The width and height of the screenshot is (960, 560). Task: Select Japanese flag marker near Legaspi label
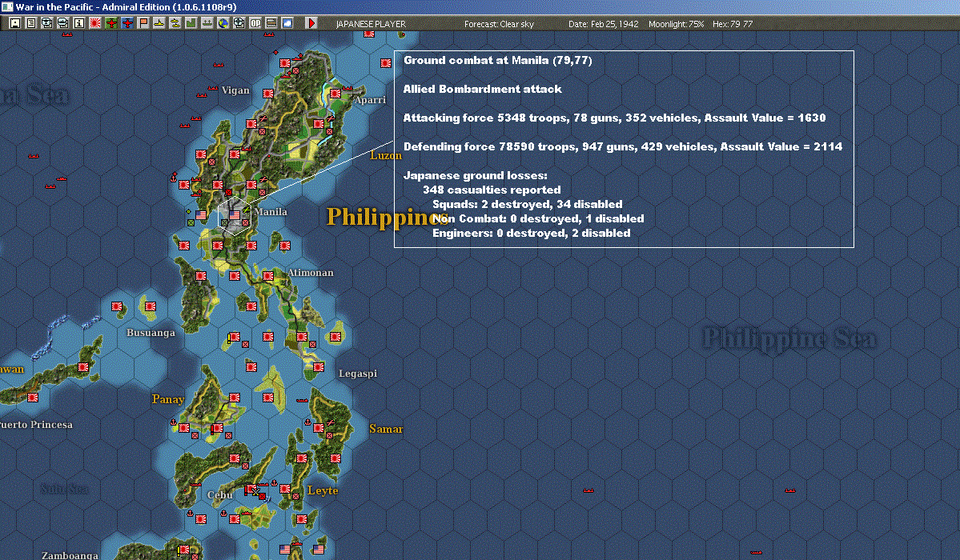(319, 367)
